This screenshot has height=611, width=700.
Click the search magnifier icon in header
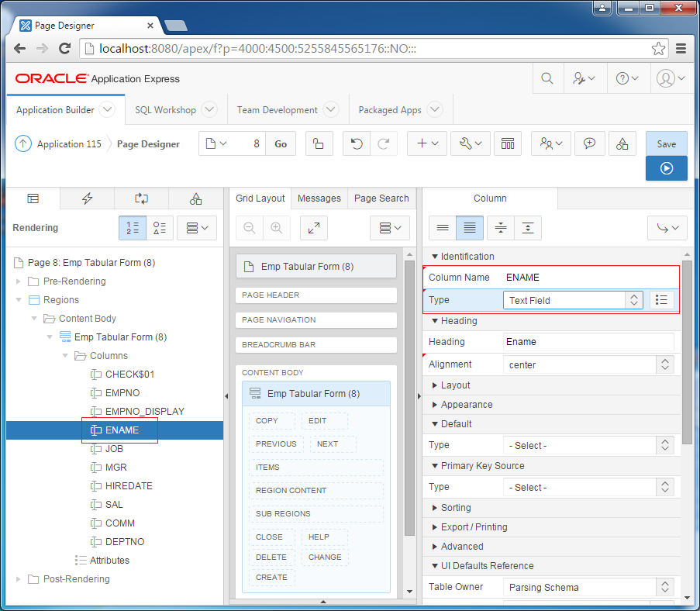click(547, 78)
